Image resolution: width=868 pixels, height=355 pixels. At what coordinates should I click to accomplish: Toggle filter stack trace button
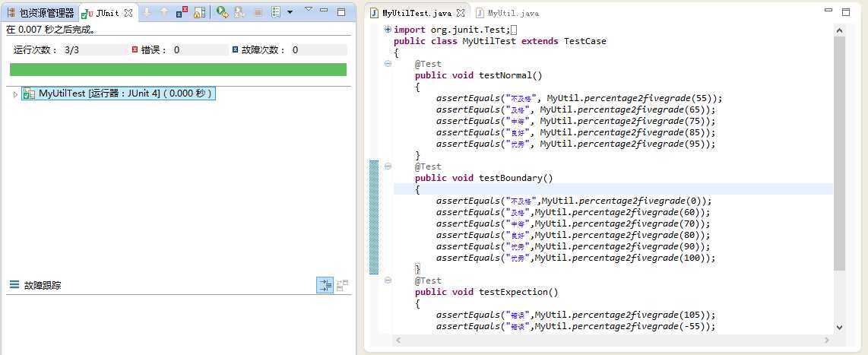click(325, 285)
